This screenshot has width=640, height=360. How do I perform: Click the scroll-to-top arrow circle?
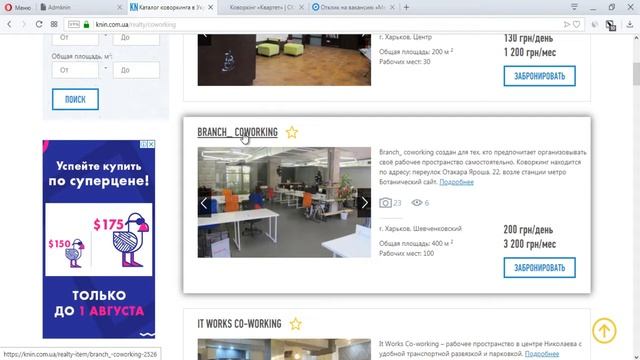coord(604,331)
